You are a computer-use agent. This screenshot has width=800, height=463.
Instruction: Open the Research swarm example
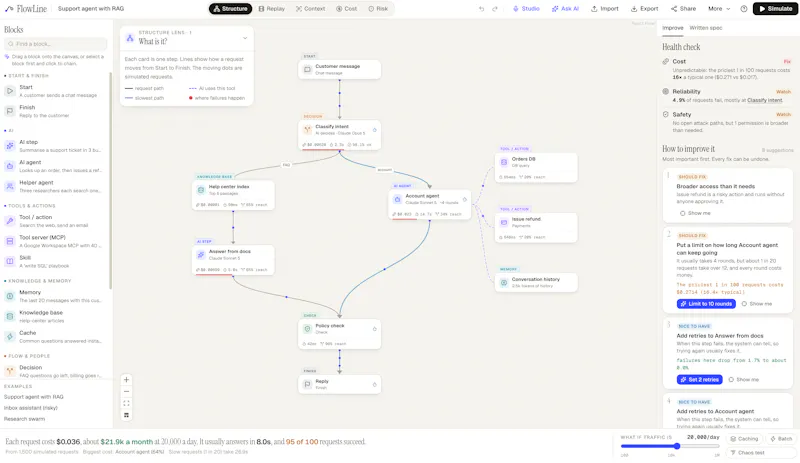click(x=24, y=419)
